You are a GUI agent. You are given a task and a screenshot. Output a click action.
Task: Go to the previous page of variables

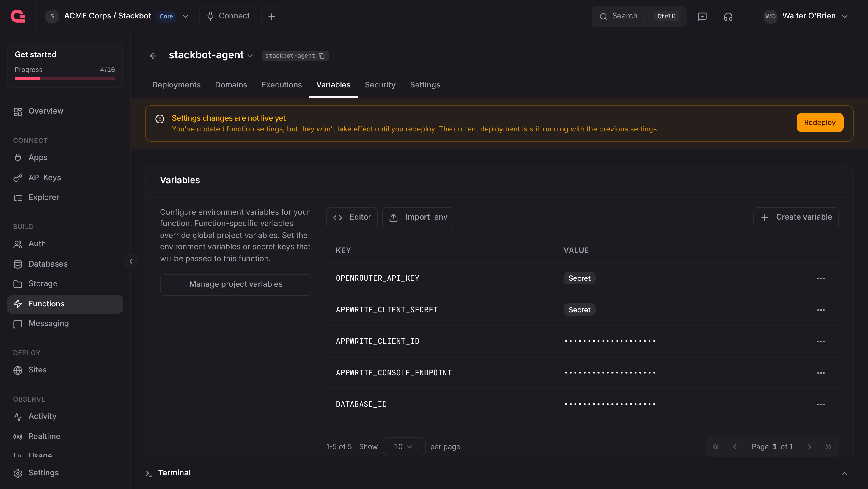pos(735,447)
